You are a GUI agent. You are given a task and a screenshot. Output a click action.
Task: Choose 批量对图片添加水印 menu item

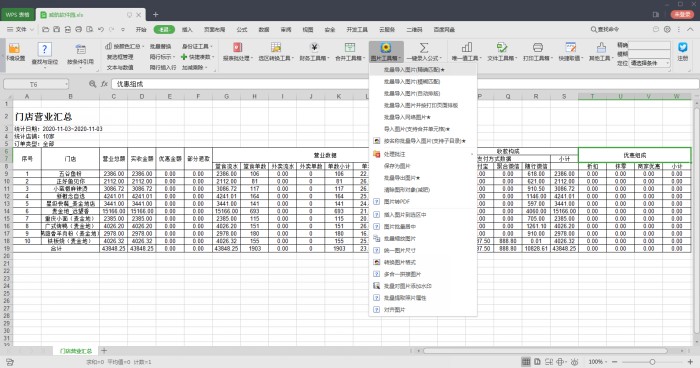423,286
